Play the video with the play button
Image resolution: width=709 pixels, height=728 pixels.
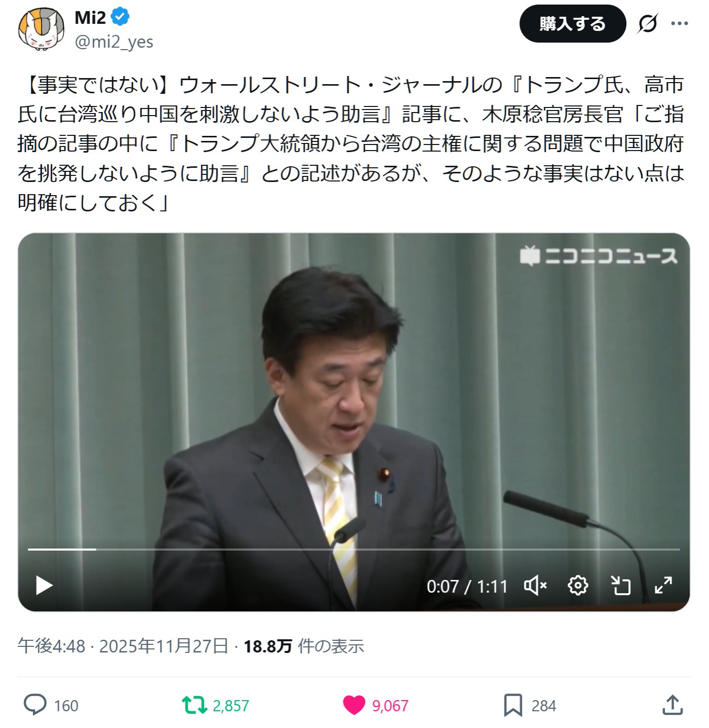44,586
